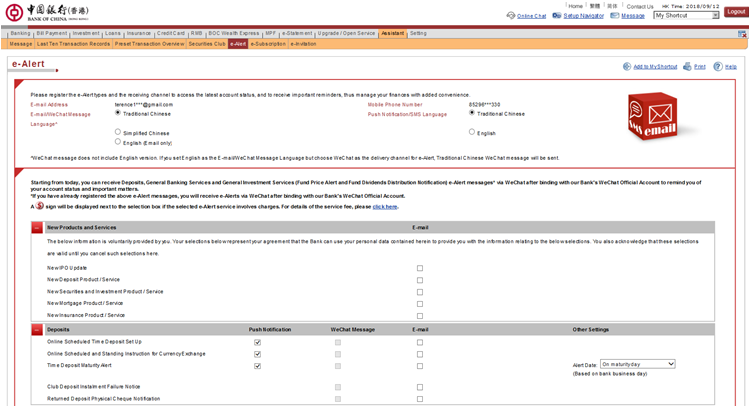Open Online Chat headset icon

(510, 15)
